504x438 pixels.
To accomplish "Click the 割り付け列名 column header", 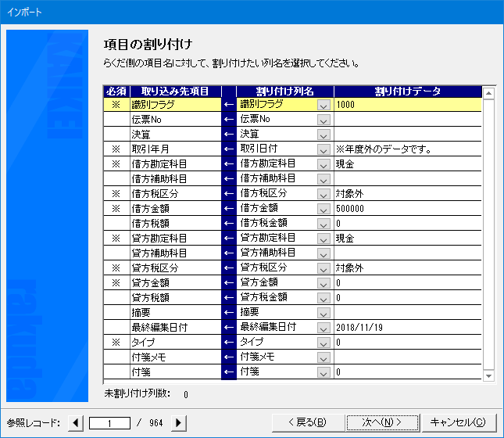I will click(x=285, y=92).
